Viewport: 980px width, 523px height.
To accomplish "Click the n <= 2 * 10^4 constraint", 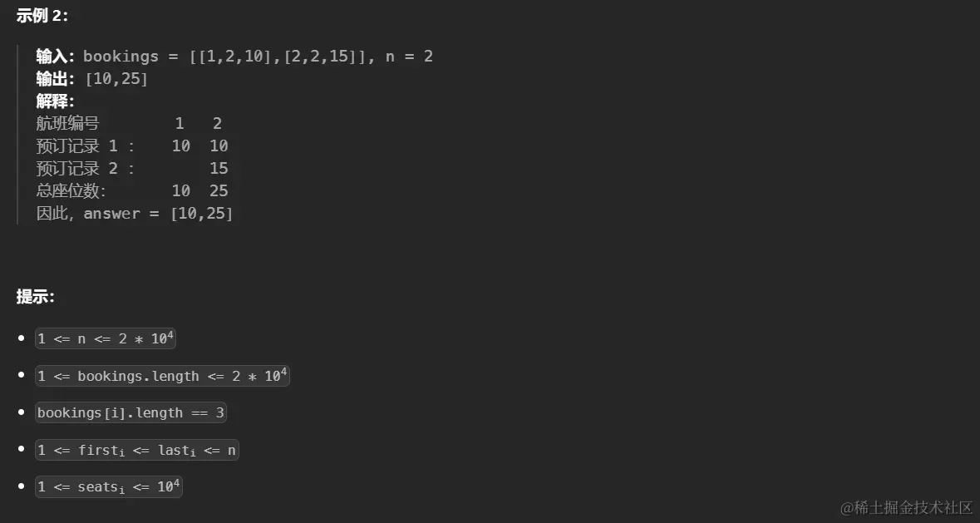I will pos(106,338).
